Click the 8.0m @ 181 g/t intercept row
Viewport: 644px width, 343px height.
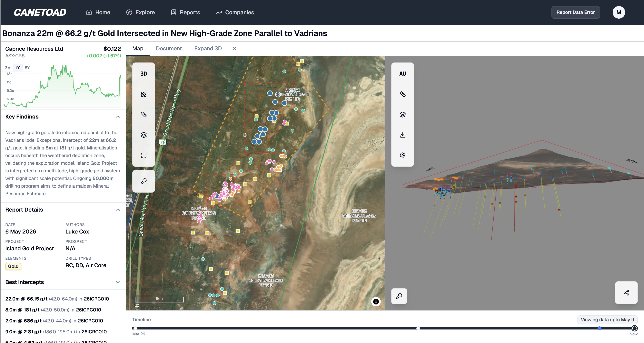click(x=53, y=310)
